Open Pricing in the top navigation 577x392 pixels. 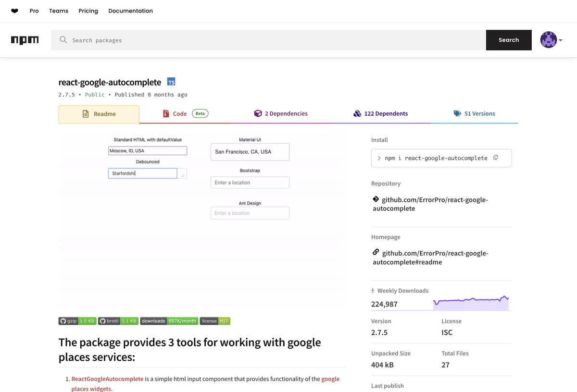[x=88, y=11]
